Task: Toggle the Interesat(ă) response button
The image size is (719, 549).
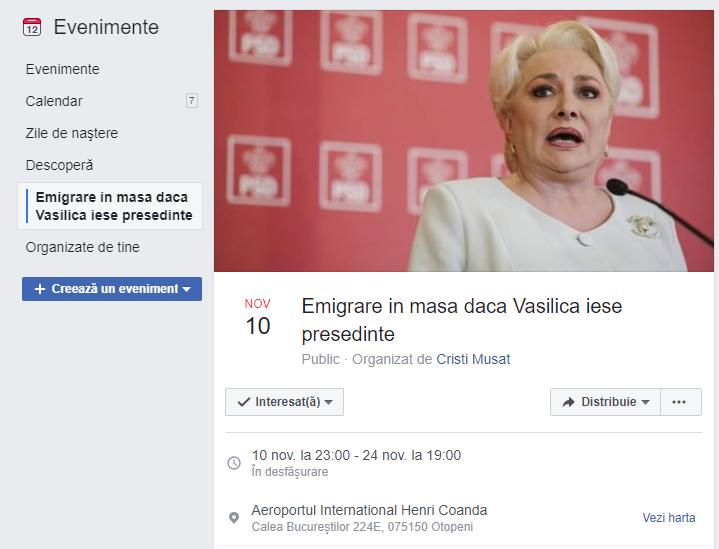Action: (284, 402)
